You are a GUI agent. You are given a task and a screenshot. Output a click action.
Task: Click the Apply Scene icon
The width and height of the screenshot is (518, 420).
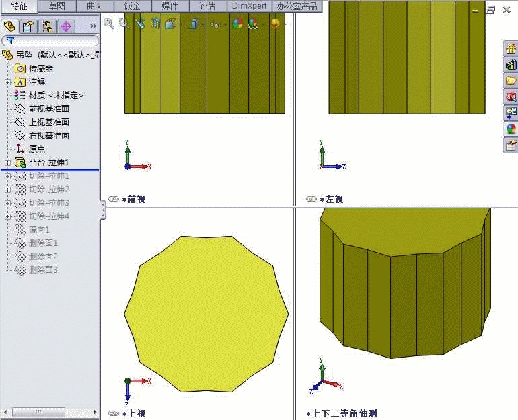253,24
